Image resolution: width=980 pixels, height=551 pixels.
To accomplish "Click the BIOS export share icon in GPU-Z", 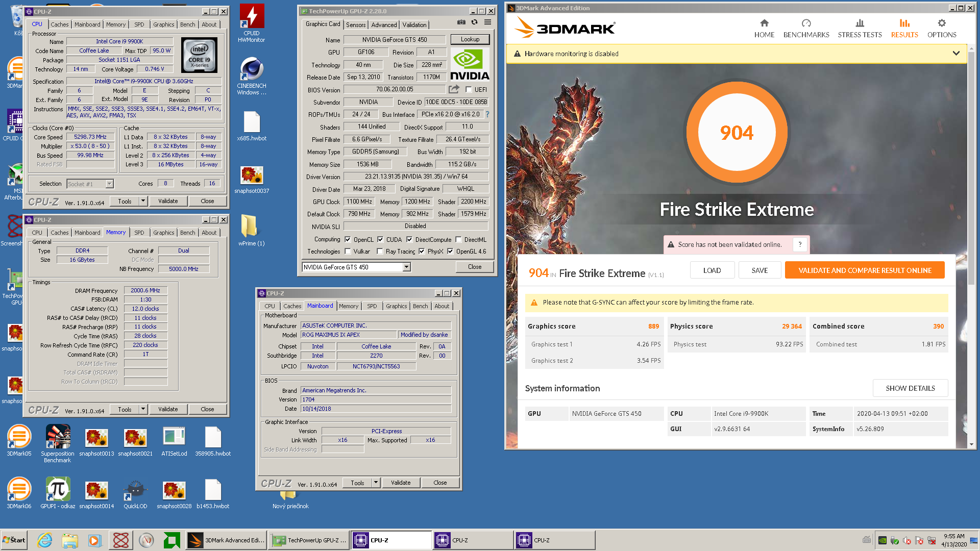I will [454, 89].
